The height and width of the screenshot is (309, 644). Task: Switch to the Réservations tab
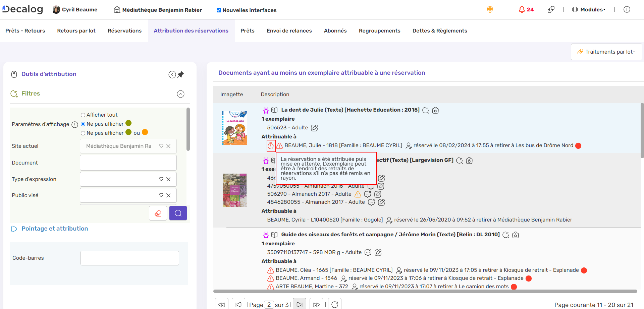tap(124, 30)
